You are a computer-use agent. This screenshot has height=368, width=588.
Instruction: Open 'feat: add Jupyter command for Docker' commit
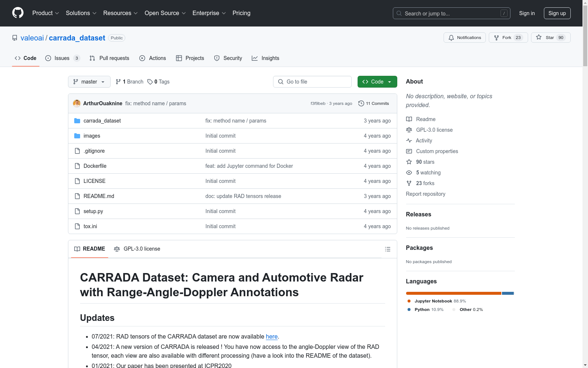coord(249,166)
